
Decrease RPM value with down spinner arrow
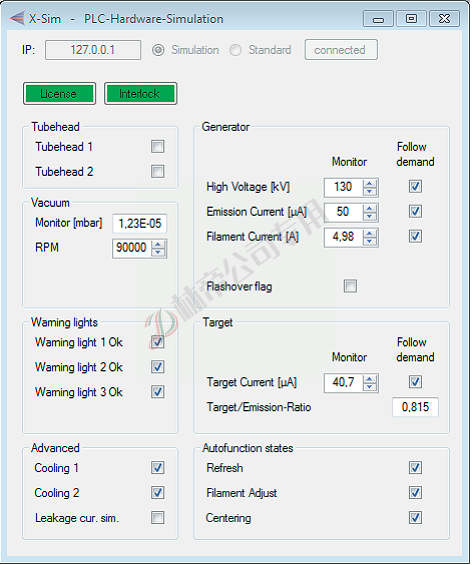(x=158, y=252)
